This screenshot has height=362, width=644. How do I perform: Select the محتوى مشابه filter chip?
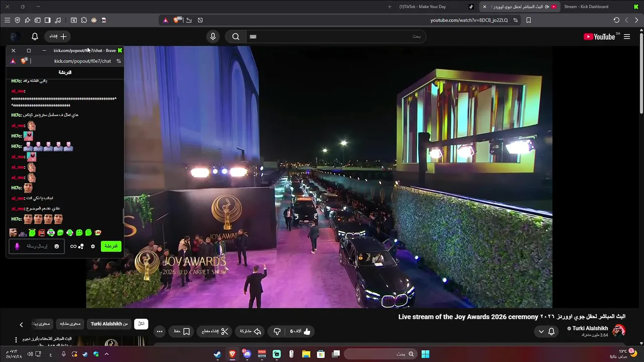70,324
